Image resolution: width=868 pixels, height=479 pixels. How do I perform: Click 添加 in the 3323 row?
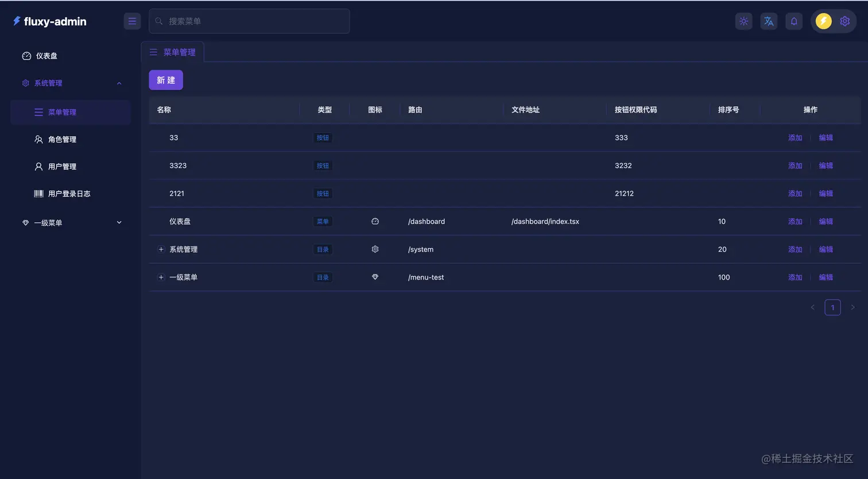[795, 165]
